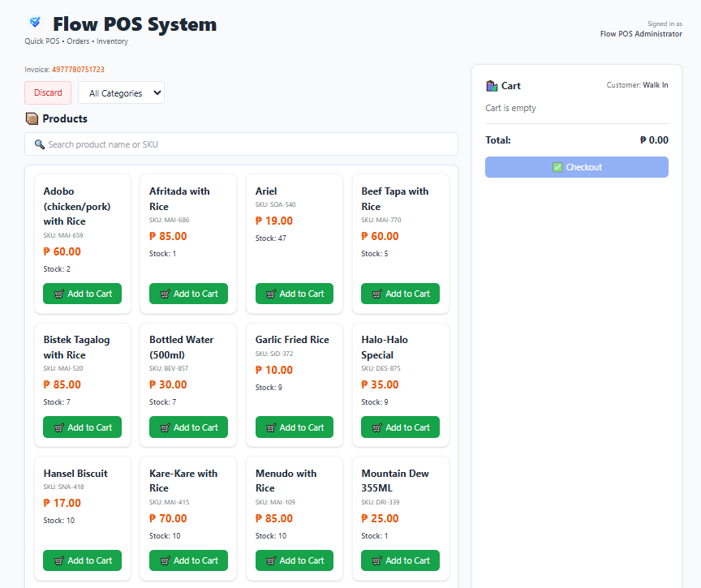Click the shopping bag icon in the Cart panel

pyautogui.click(x=490, y=85)
